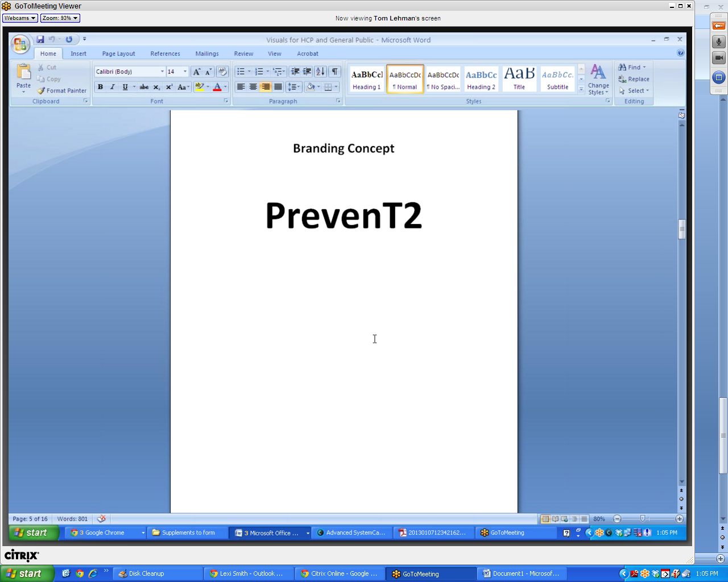Click the Paste clipboard icon
728x582 pixels.
click(x=23, y=72)
